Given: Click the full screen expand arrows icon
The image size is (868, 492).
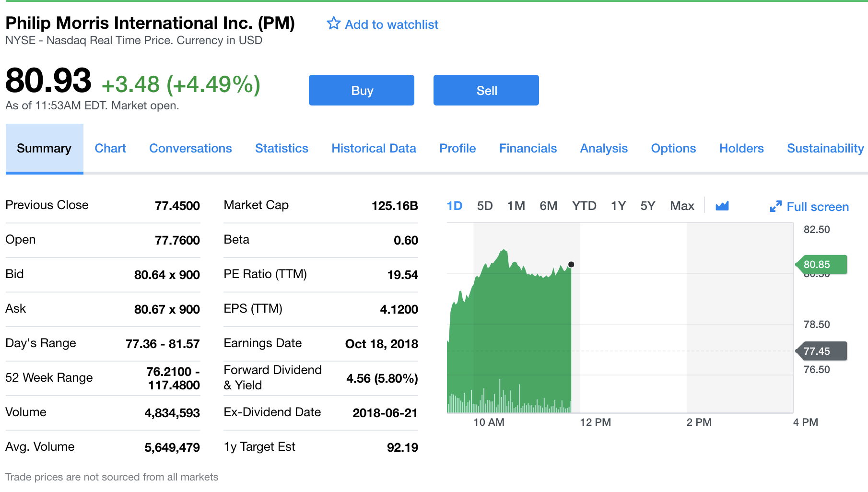Looking at the screenshot, I should pyautogui.click(x=775, y=207).
